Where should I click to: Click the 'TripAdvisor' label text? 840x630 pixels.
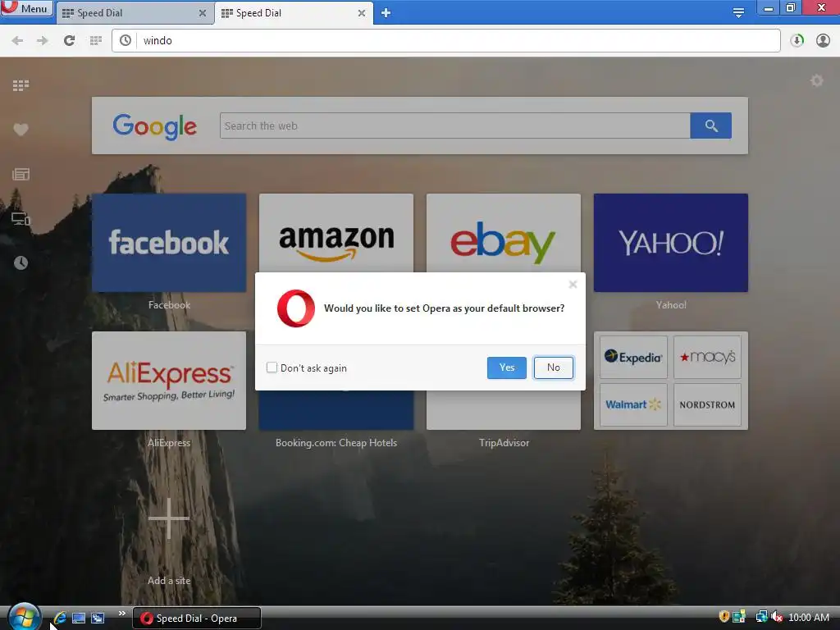tap(504, 442)
